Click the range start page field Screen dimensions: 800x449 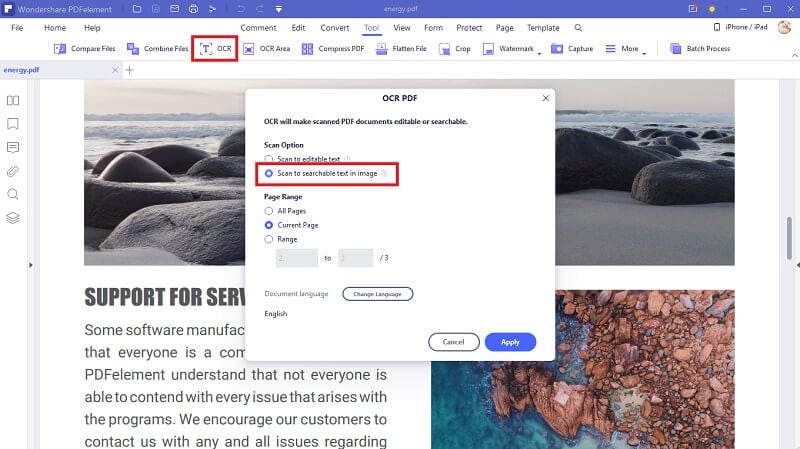coord(297,258)
